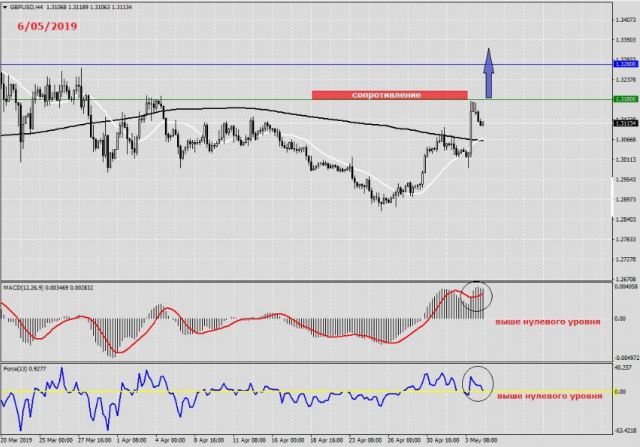Click time axis label 16 Apr 00:00
The width and height of the screenshot is (640, 447).
288,440
